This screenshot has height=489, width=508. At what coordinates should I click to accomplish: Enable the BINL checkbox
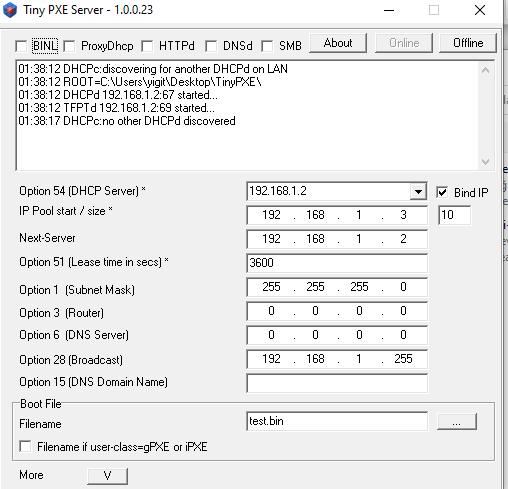click(21, 46)
